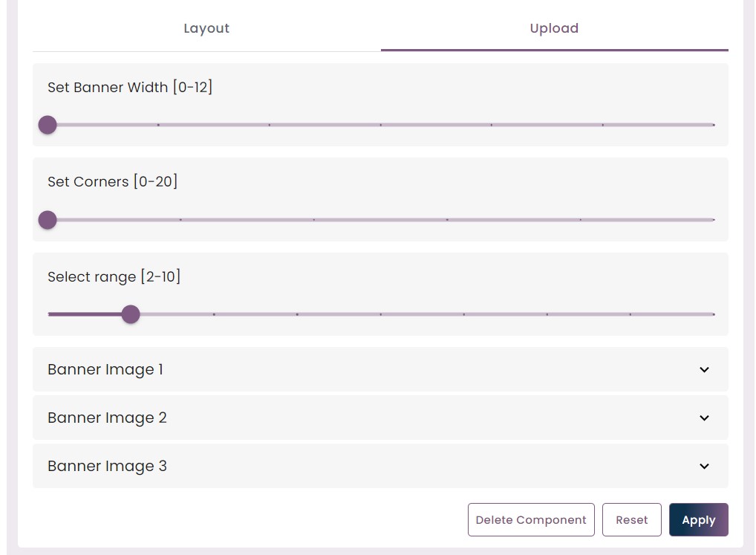
Task: Click the Banner Image 3 chevron icon
Action: pyautogui.click(x=704, y=467)
